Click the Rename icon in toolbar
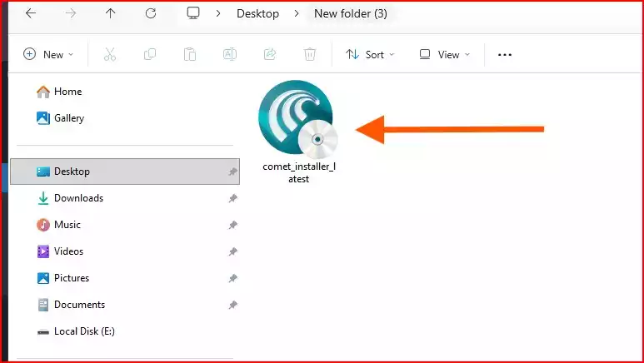Image resolution: width=644 pixels, height=363 pixels. (x=230, y=54)
